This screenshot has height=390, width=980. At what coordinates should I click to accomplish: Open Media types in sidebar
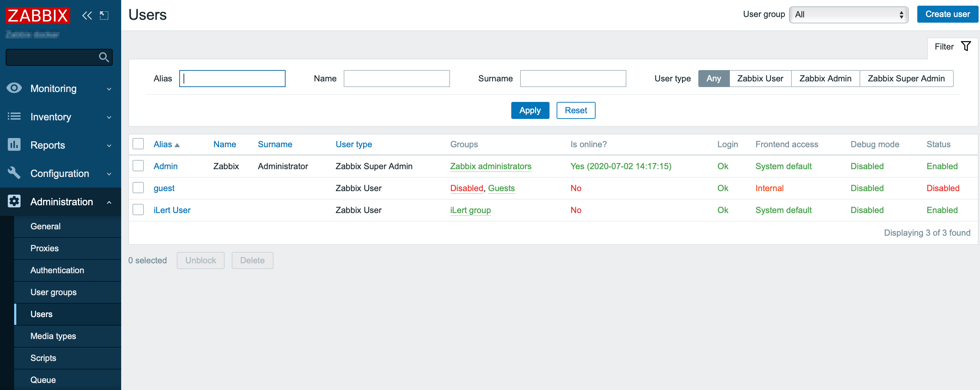pos(53,336)
